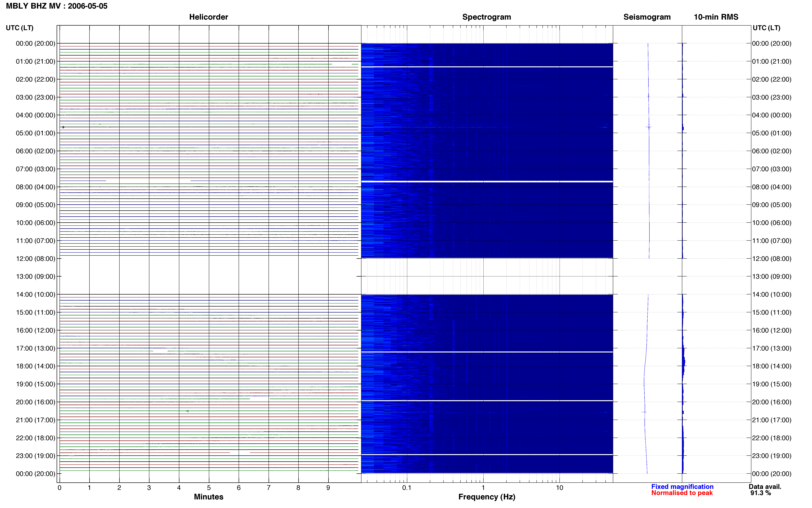Click the '0' tick on the Minutes axis
Image resolution: width=812 pixels, height=508 pixels.
[x=59, y=488]
